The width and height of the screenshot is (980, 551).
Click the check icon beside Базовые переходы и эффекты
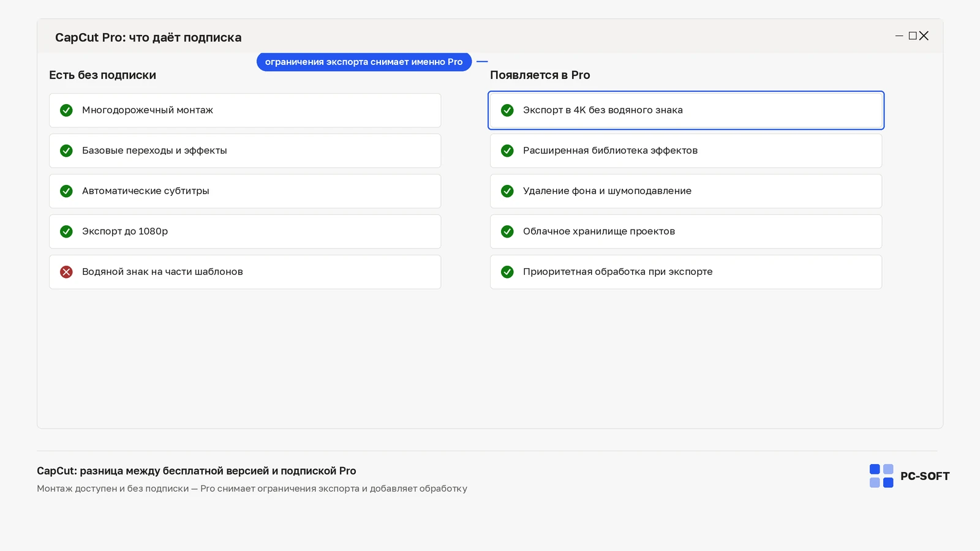pos(66,151)
